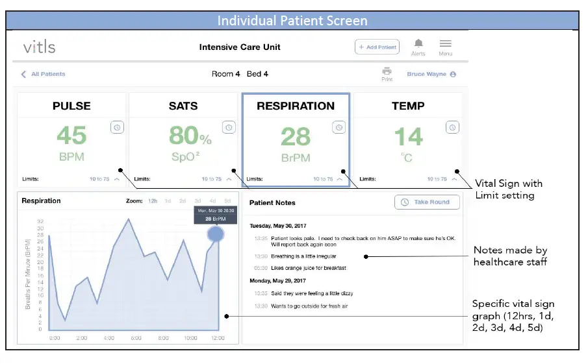
Task: Open the history clock on TEMP card
Action: pyautogui.click(x=452, y=127)
